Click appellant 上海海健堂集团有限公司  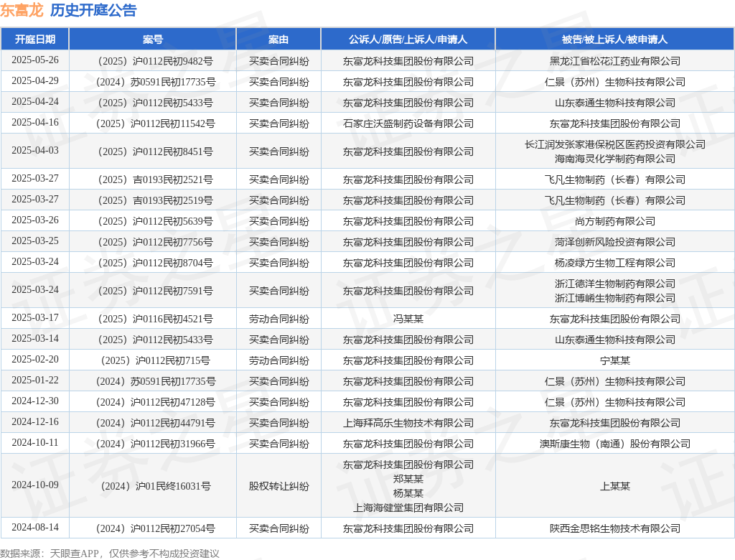408,508
